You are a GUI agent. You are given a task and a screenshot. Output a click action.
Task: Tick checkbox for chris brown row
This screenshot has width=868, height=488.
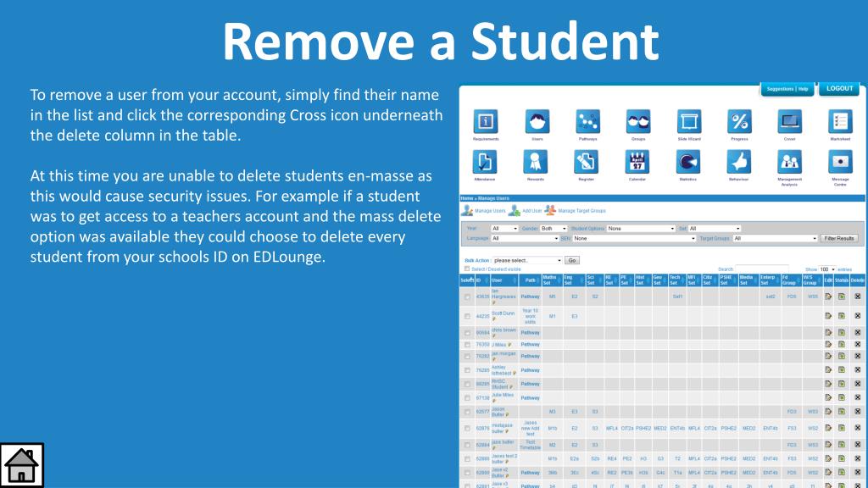click(x=467, y=333)
